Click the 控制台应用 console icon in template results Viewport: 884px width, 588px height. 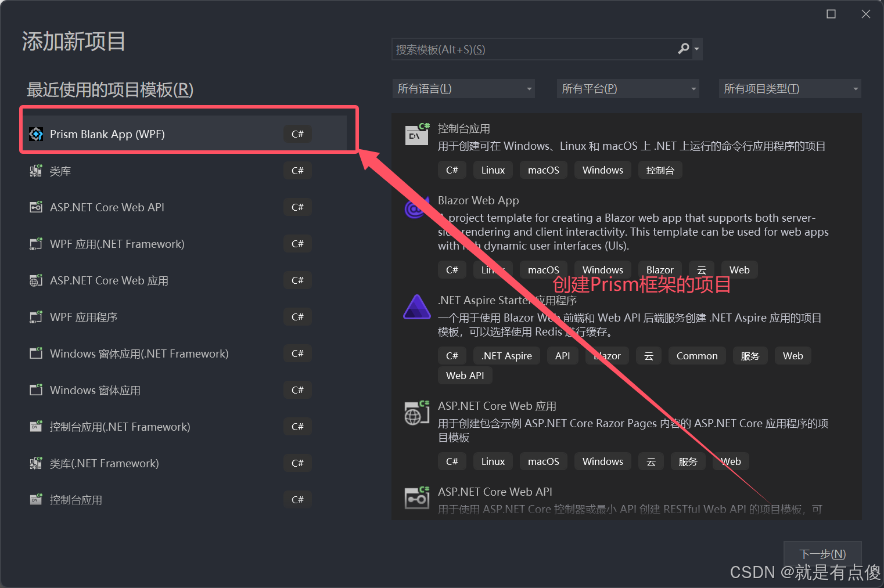tap(417, 134)
